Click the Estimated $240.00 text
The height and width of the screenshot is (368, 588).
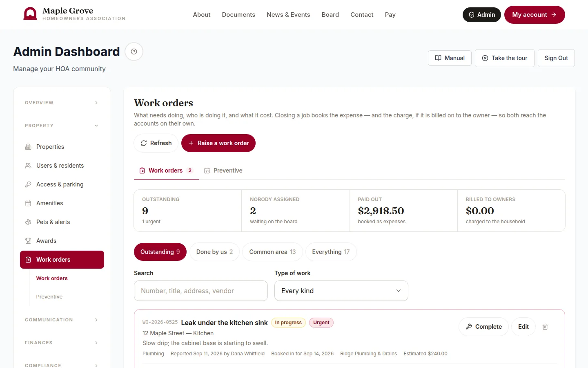tap(425, 354)
